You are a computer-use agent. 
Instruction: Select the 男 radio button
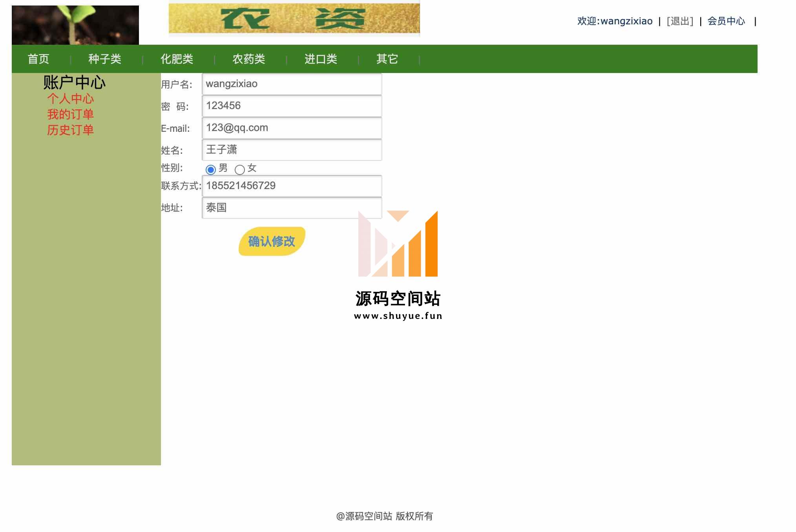pyautogui.click(x=211, y=169)
